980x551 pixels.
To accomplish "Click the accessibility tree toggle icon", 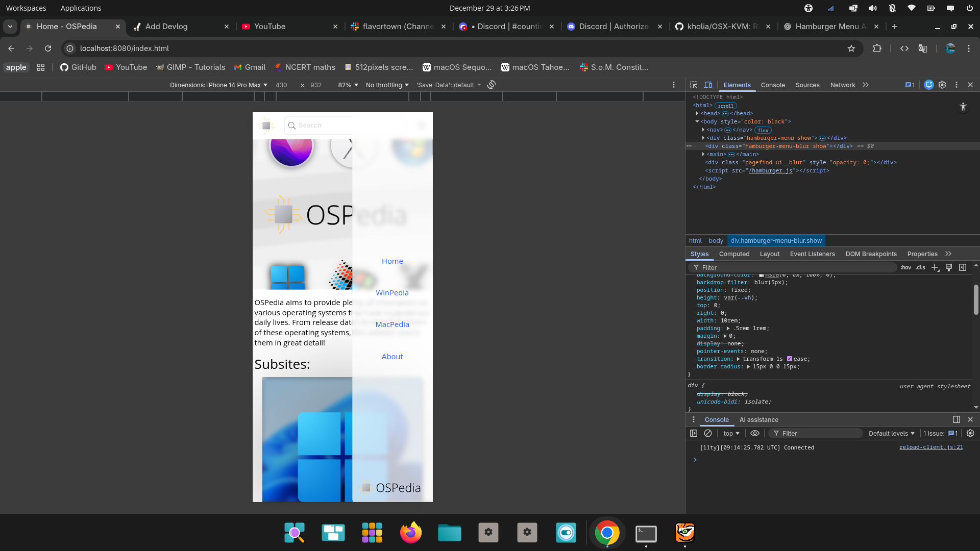I will pyautogui.click(x=963, y=107).
